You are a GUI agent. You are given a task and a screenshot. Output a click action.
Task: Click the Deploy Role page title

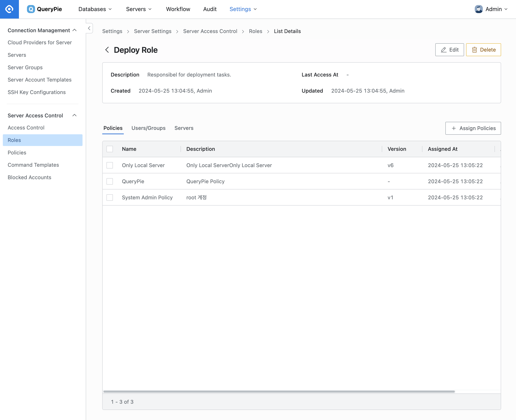136,50
